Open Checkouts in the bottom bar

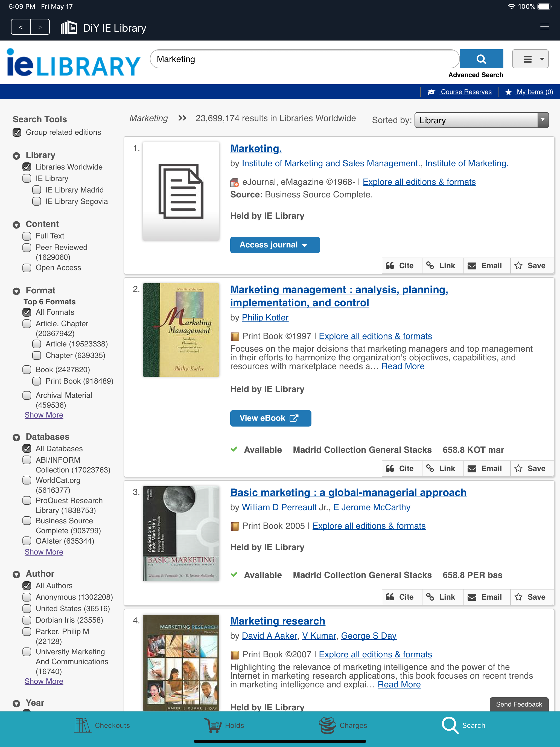pyautogui.click(x=102, y=725)
